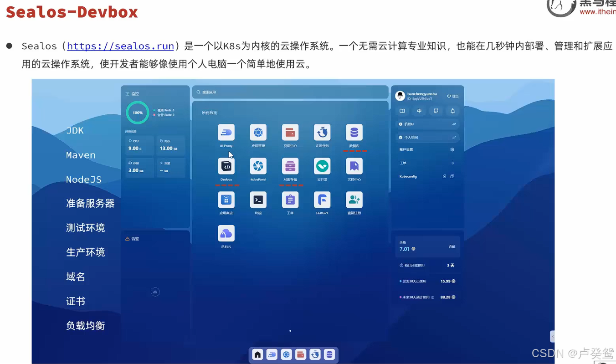The height and width of the screenshot is (364, 616).
Task: Open the 私有云 app icon
Action: (x=226, y=233)
